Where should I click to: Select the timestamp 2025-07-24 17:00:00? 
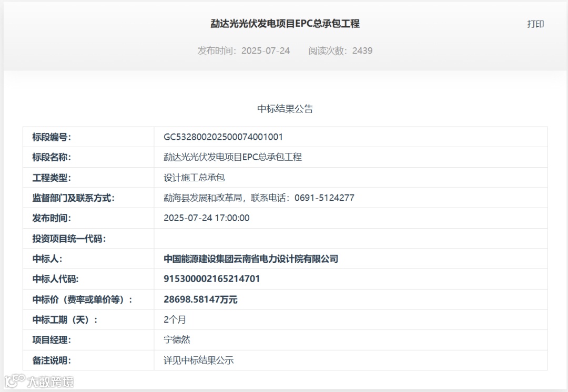pos(207,218)
